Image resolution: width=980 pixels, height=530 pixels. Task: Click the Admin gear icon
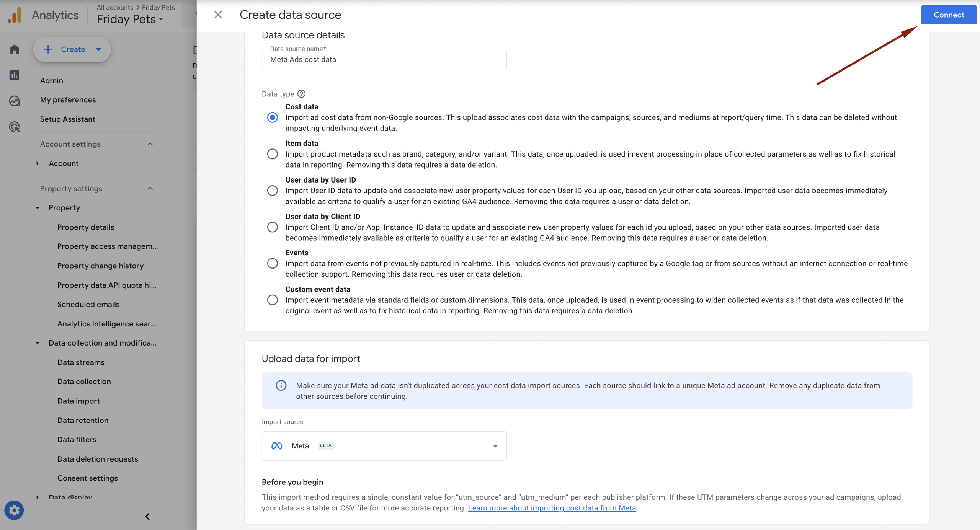pyautogui.click(x=14, y=510)
